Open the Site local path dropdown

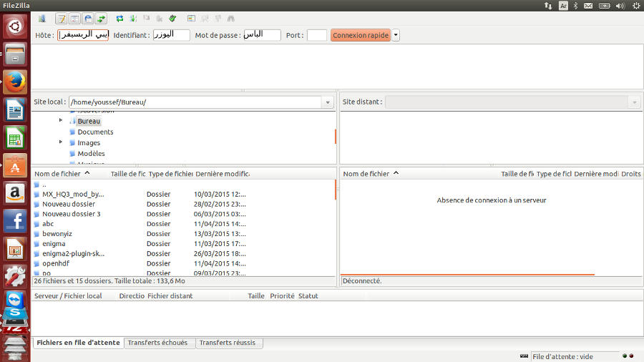[327, 102]
